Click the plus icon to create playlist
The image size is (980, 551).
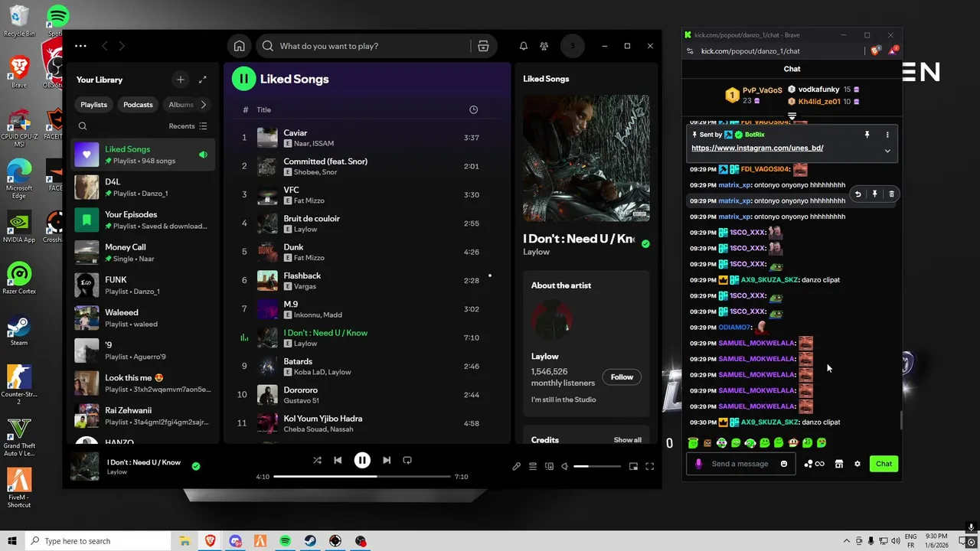180,80
